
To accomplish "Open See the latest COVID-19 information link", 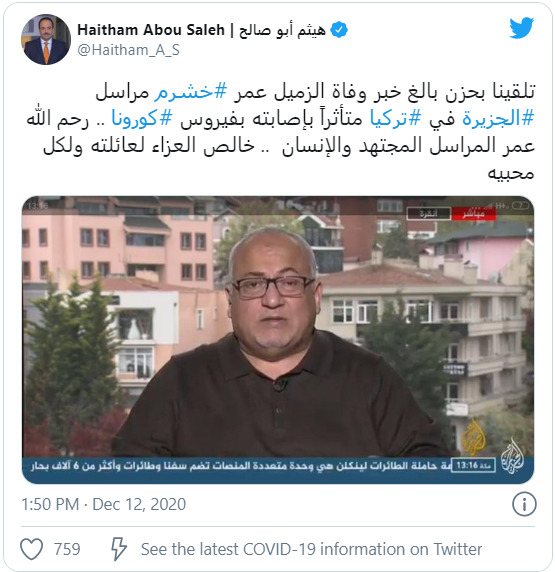I will tap(311, 549).
